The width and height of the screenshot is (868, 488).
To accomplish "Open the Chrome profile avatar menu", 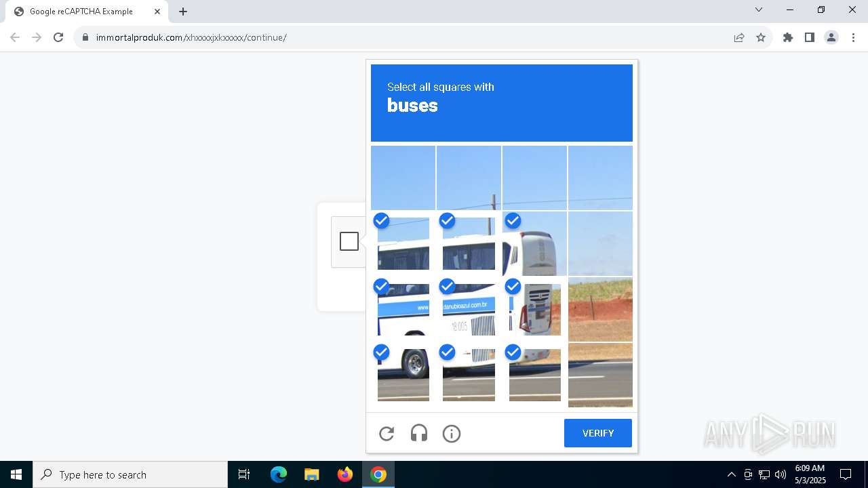I will (831, 37).
